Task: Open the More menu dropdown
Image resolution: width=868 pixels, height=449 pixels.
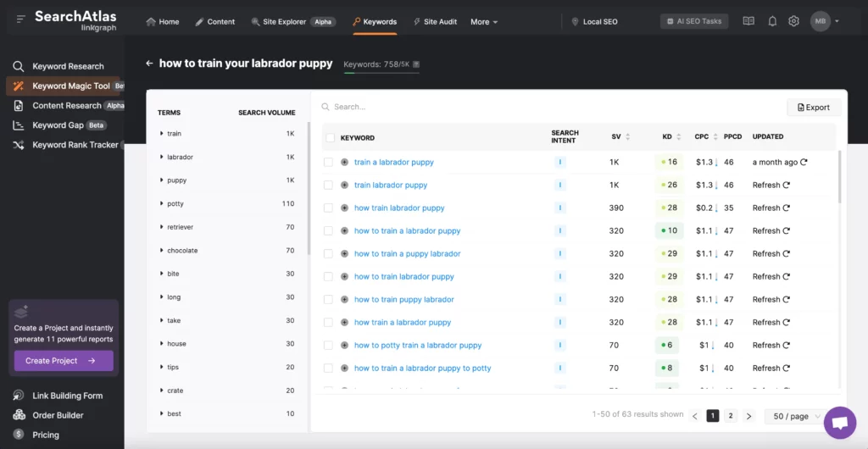Action: pyautogui.click(x=484, y=21)
